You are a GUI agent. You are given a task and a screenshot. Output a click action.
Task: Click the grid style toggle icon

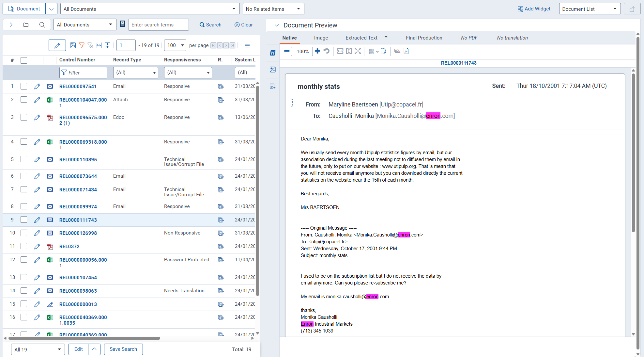click(x=108, y=45)
